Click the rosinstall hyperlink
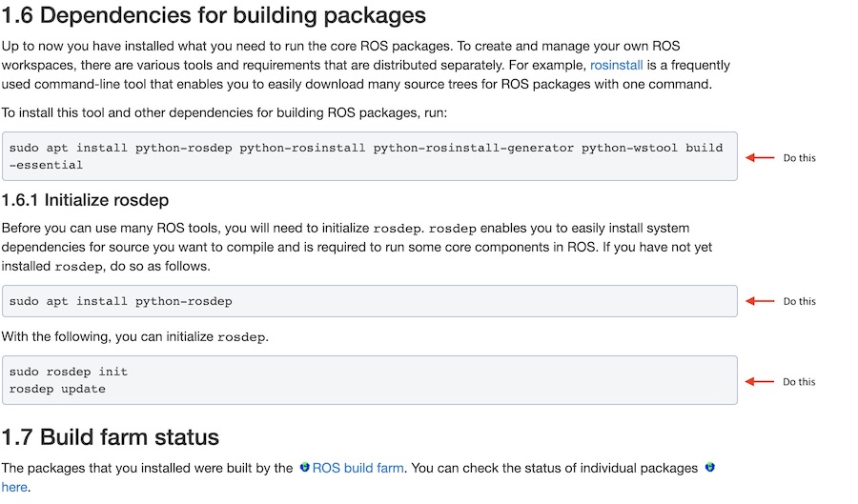Screen dimensions: 858x504 tap(616, 65)
